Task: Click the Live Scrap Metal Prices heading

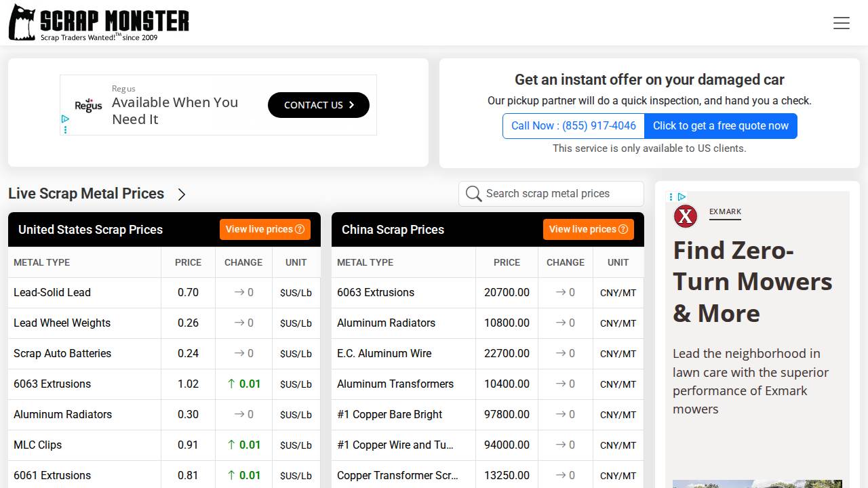Action: 86,194
